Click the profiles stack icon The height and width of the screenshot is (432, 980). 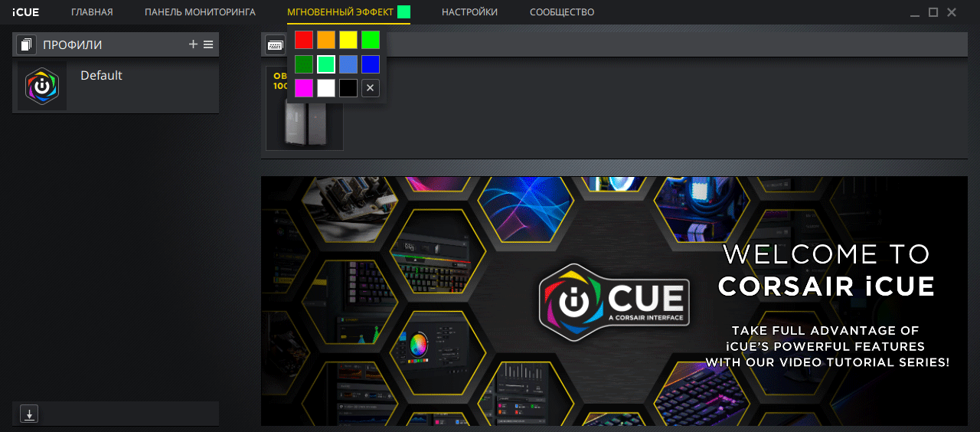26,44
